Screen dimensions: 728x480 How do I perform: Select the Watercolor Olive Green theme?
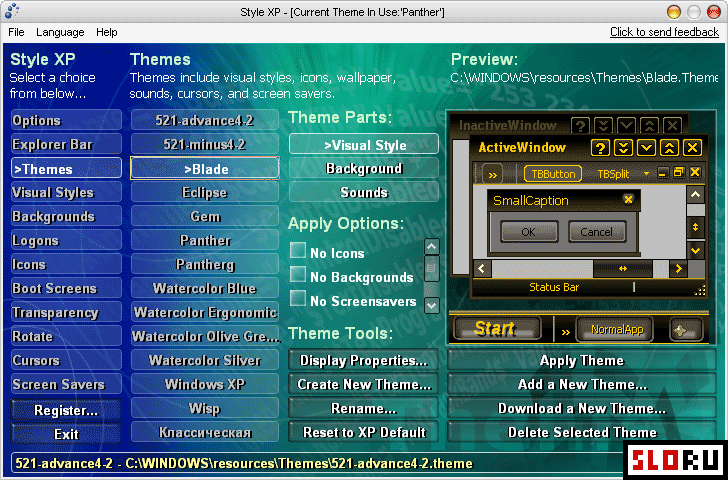coord(205,337)
